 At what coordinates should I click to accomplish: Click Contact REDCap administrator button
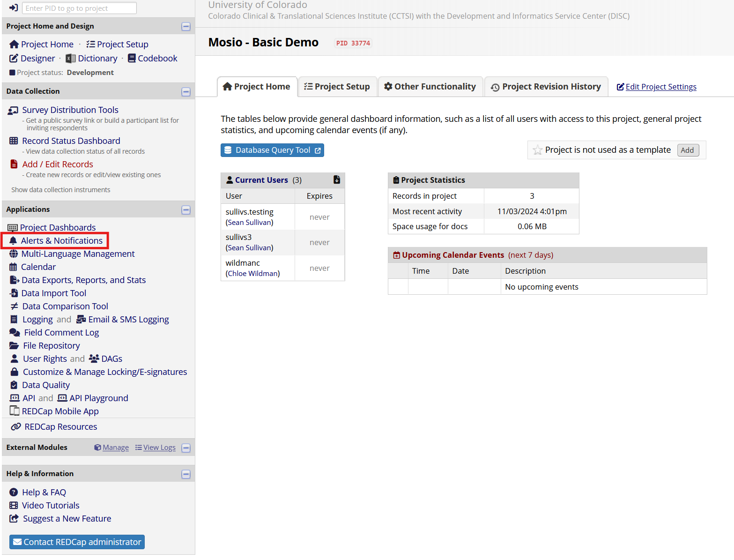click(77, 542)
